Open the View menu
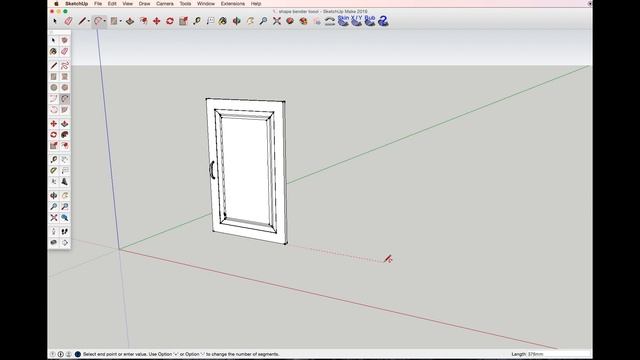640x360 pixels. (127, 3)
